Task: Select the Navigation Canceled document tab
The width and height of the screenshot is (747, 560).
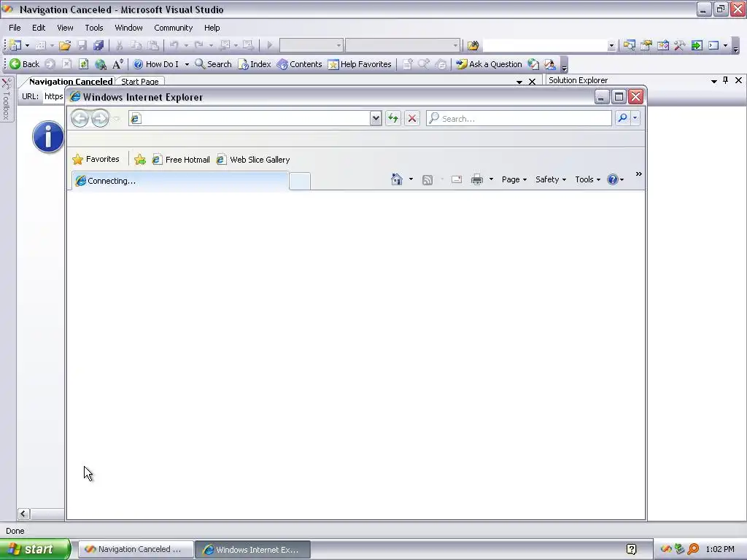Action: pos(71,82)
